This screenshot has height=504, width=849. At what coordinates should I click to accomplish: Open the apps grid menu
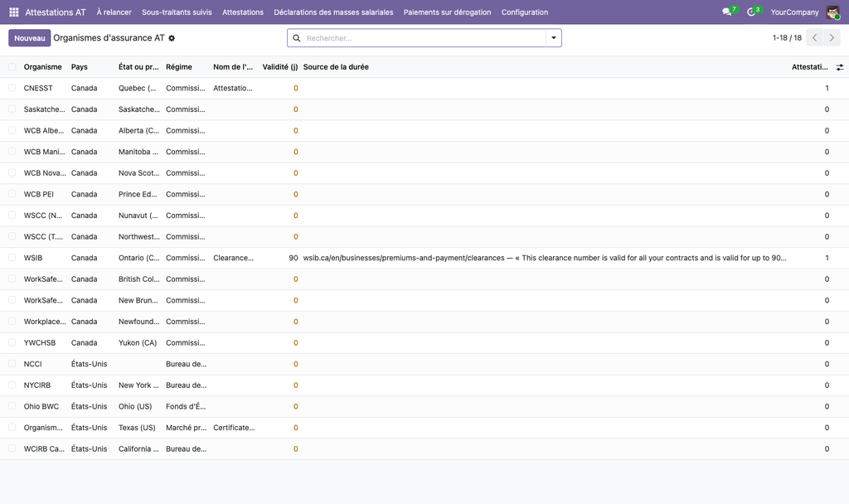(x=14, y=12)
